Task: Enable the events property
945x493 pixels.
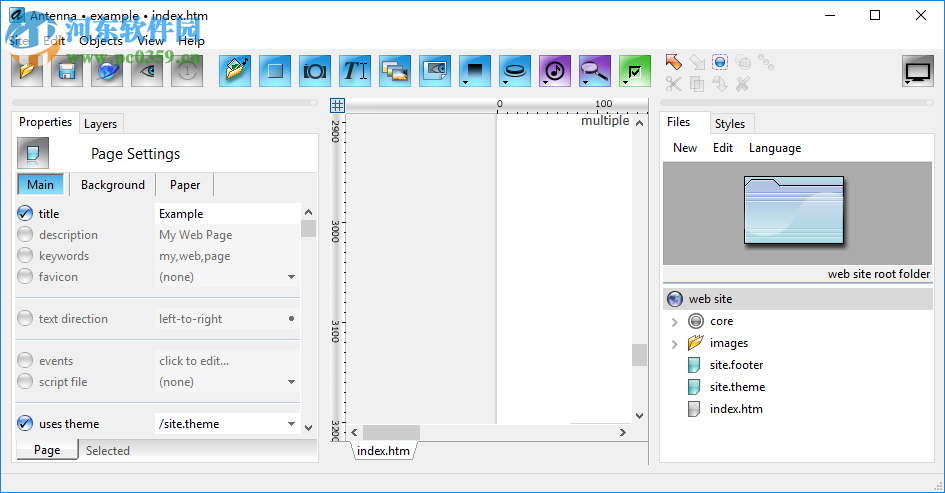Action: click(x=25, y=360)
